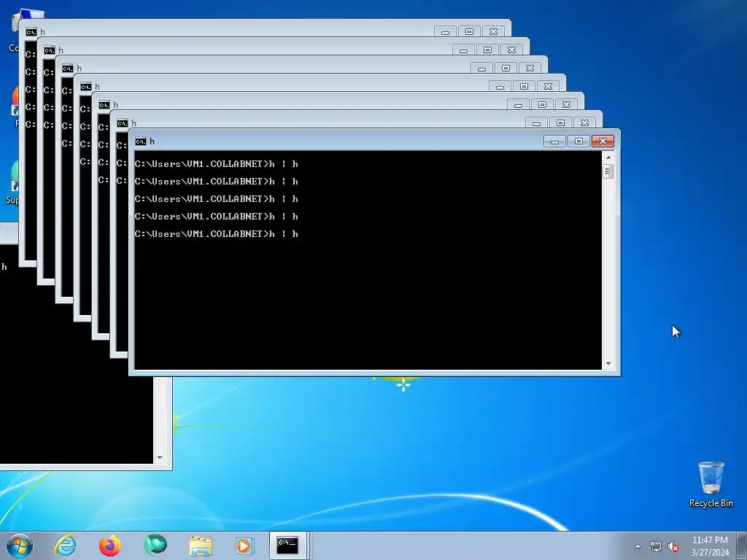This screenshot has width=747, height=560.
Task: Click the cmd icon of the rearmost cascaded window
Action: tap(31, 32)
